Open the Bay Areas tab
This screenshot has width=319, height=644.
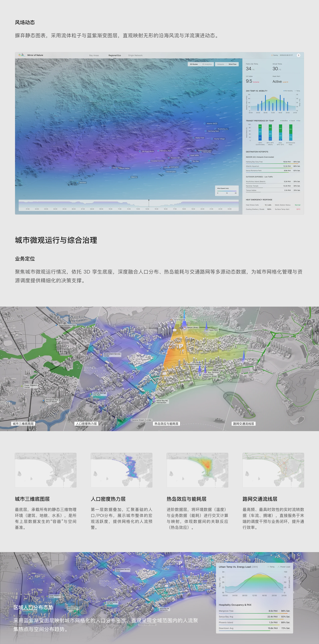[94, 55]
